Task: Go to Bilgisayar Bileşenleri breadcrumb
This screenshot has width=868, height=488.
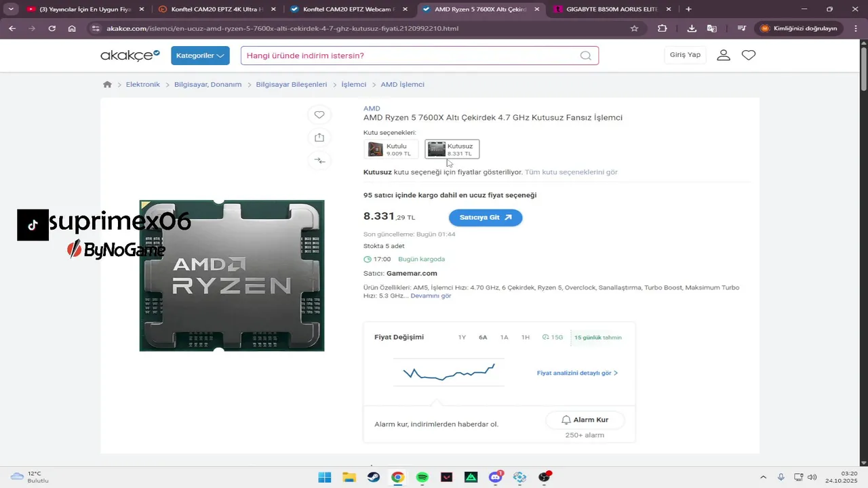Action: click(292, 85)
